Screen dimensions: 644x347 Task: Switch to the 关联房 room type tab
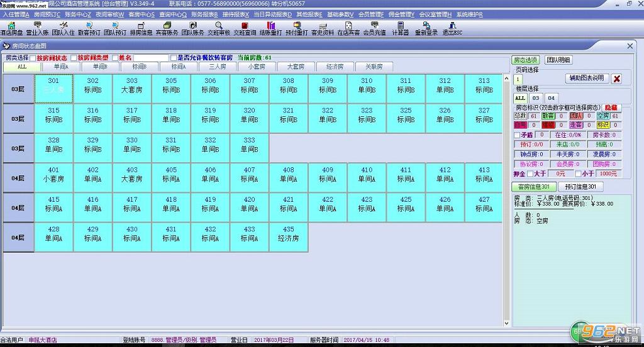coord(374,67)
